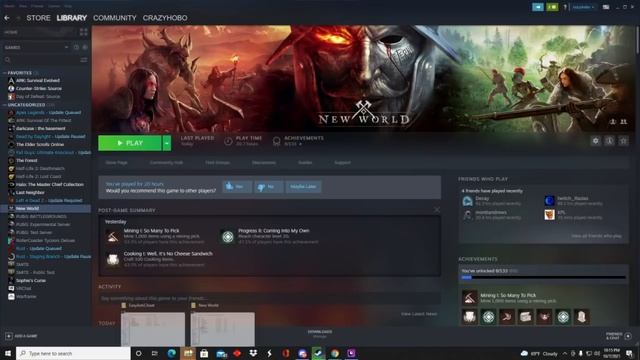
Task: Click the green notifications button in title bar
Action: tap(552, 7)
